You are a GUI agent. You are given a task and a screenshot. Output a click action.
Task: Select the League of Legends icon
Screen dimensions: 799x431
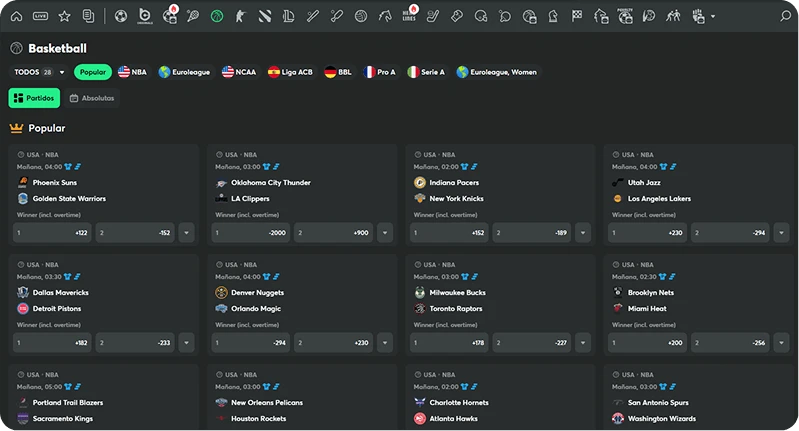tap(288, 16)
